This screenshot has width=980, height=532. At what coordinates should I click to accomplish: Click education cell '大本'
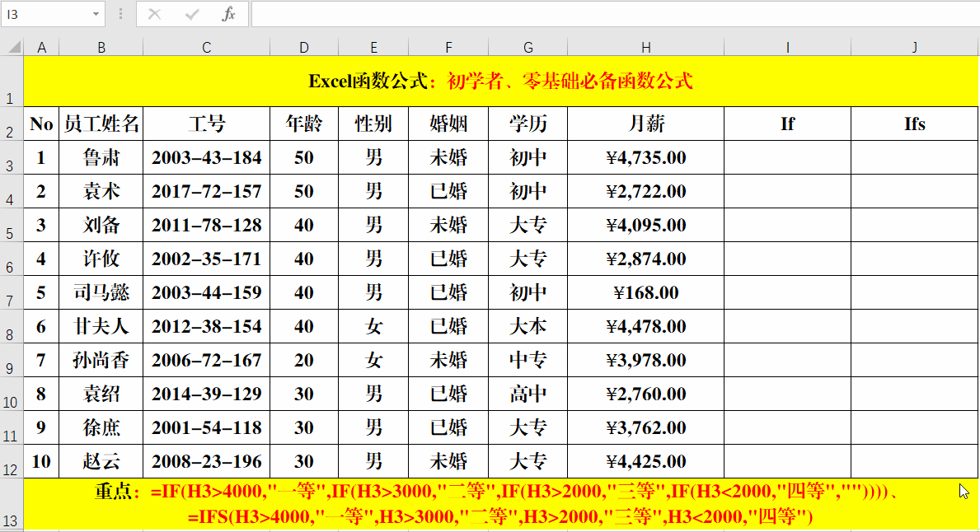click(x=528, y=326)
